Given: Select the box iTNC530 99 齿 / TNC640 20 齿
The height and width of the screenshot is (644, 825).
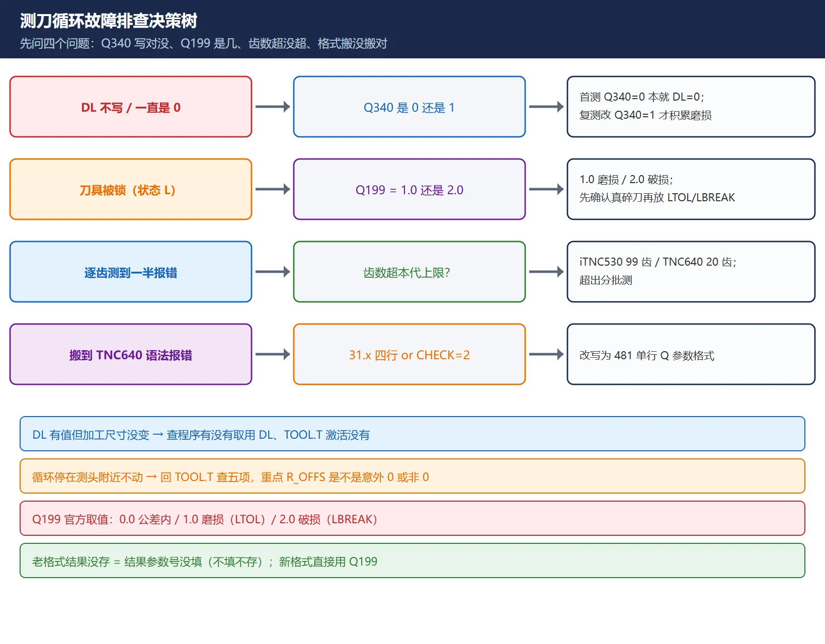Looking at the screenshot, I should tap(691, 272).
